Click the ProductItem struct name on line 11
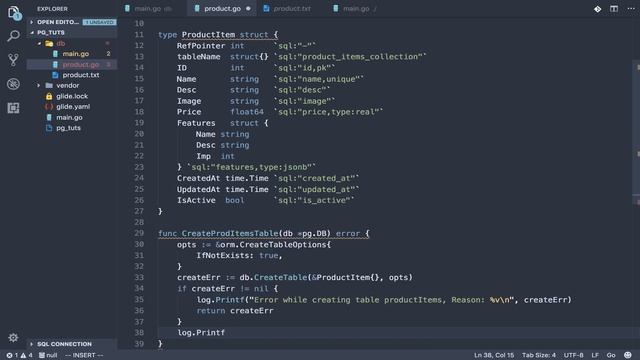Screen dimensions: 640x360 point(208,35)
